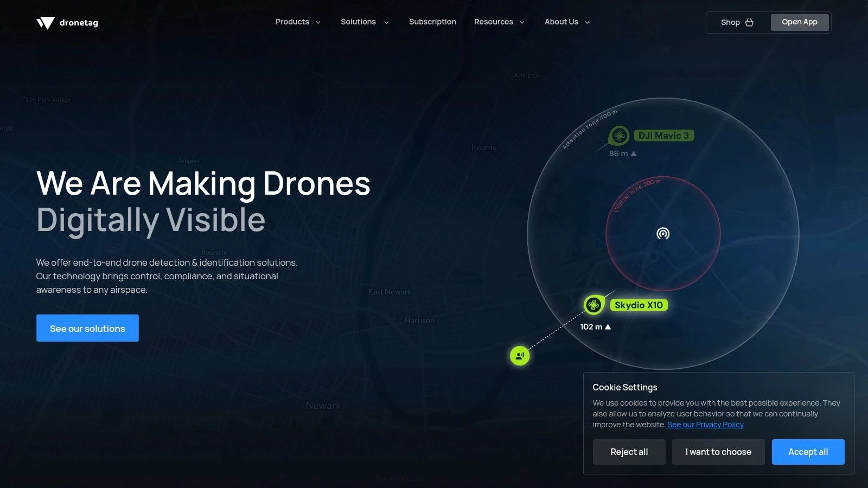
Task: Select the DJI Mavic 3 drone icon
Action: [x=619, y=136]
